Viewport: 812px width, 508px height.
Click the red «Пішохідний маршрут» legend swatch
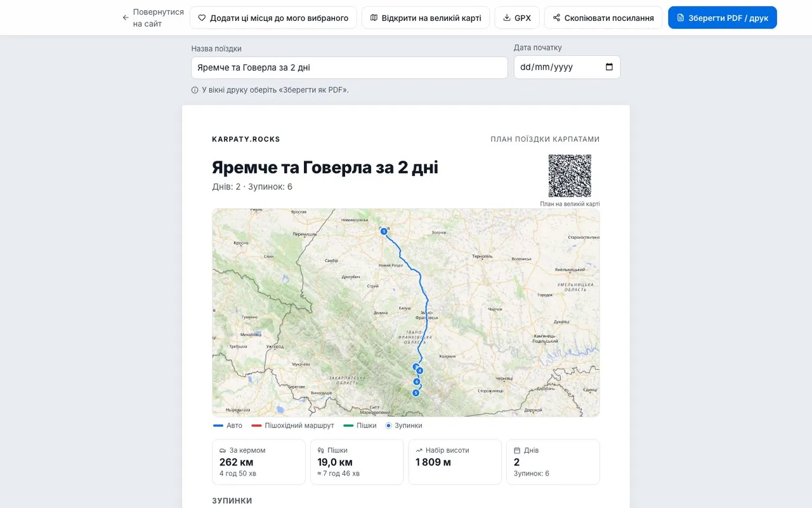256,425
